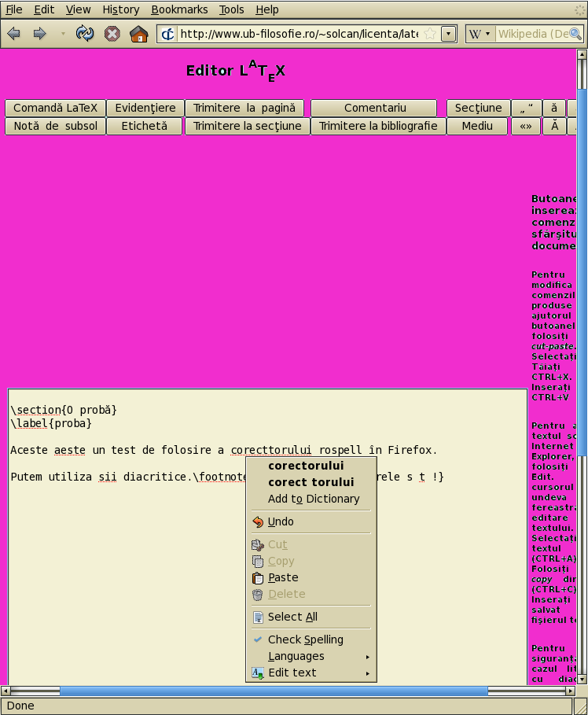Open the File menu

(x=14, y=9)
